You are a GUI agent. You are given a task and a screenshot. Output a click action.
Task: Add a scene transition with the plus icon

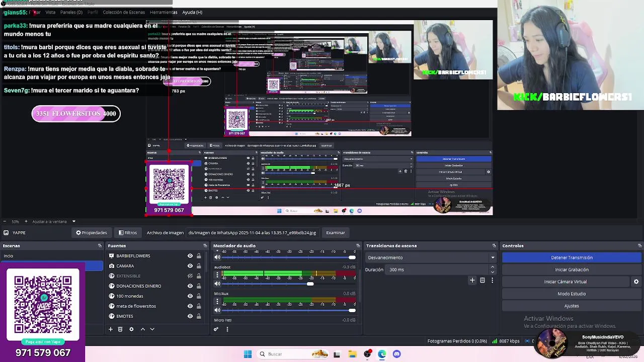(x=472, y=281)
